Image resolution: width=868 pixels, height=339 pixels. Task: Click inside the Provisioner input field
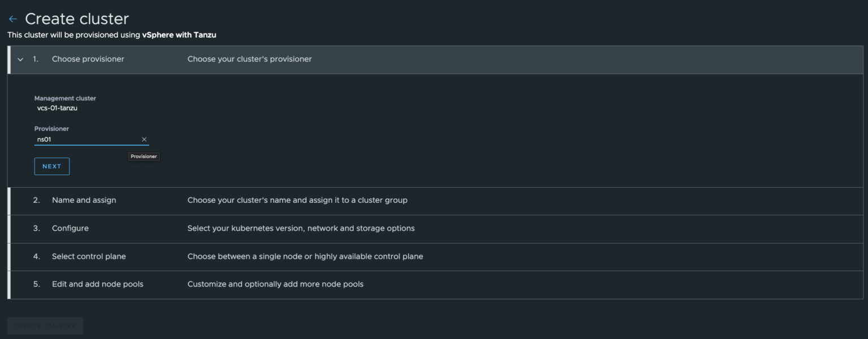pos(85,139)
